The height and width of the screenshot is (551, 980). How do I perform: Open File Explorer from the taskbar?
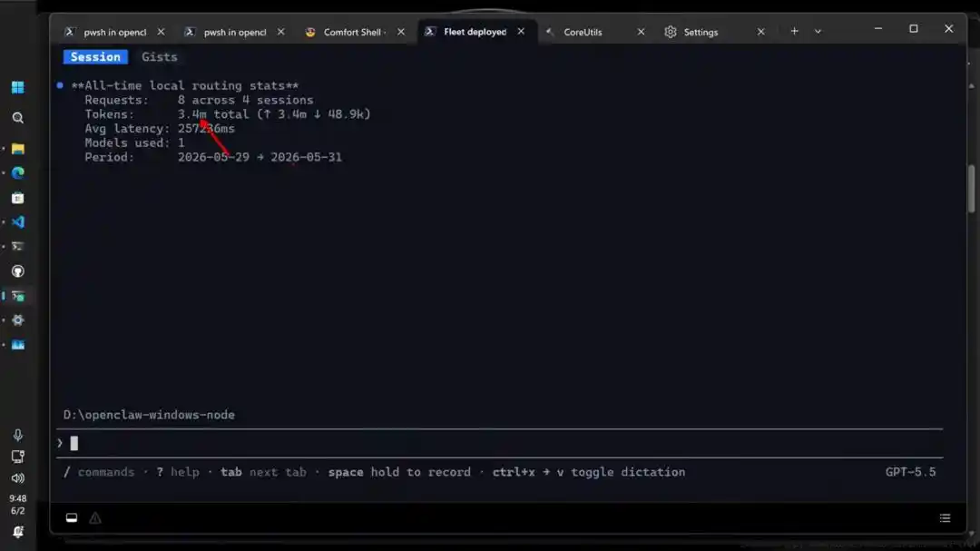pos(17,149)
